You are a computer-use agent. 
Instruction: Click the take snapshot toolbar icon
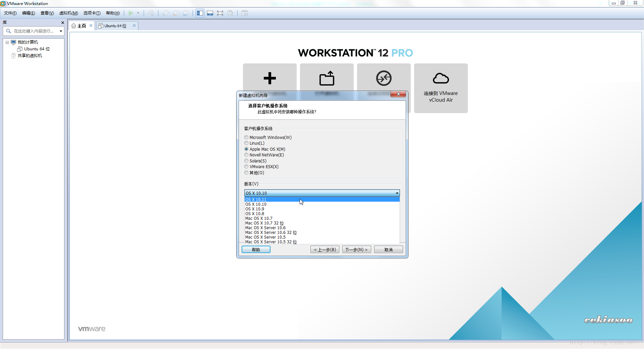coord(165,13)
